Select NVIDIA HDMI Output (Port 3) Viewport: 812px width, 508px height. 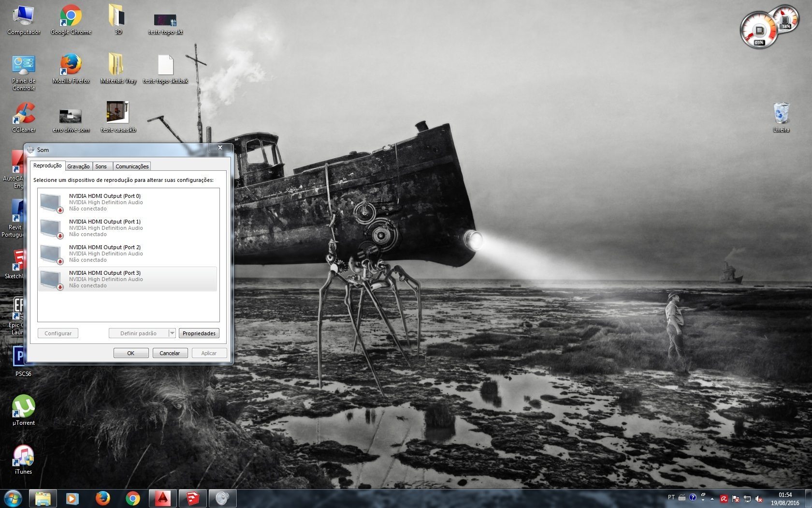(128, 279)
